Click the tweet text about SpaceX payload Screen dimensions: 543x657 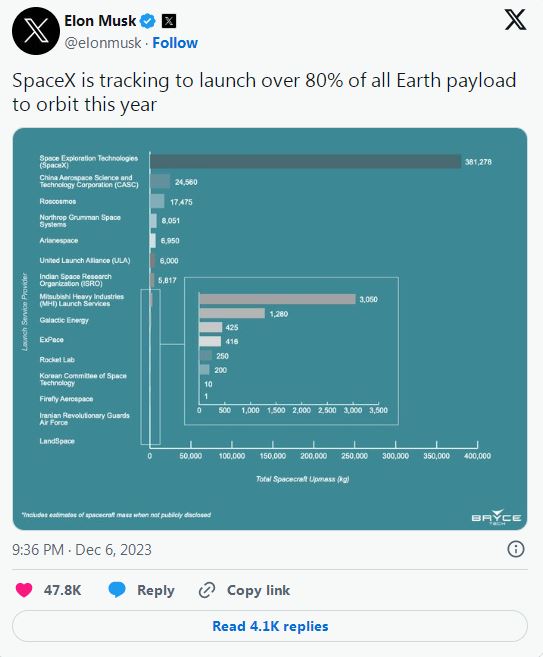[x=264, y=92]
